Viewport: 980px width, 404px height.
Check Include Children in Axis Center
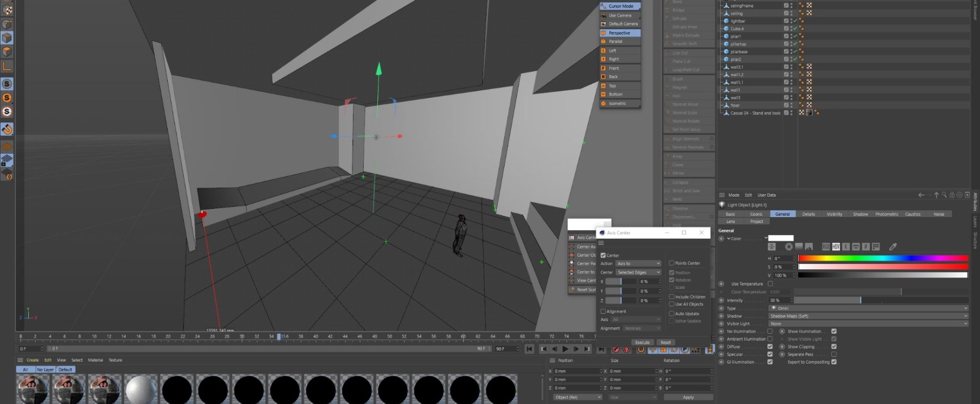point(672,297)
